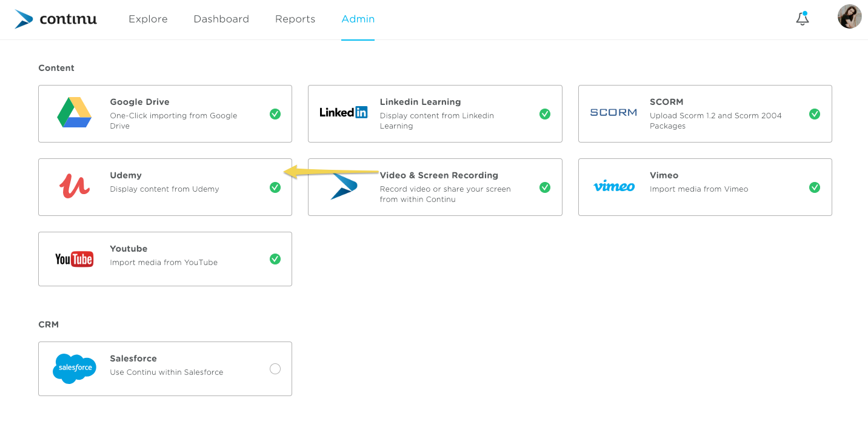This screenshot has height=424, width=868.
Task: Click 'Display content from Linkedin Learning' description
Action: coord(437,121)
